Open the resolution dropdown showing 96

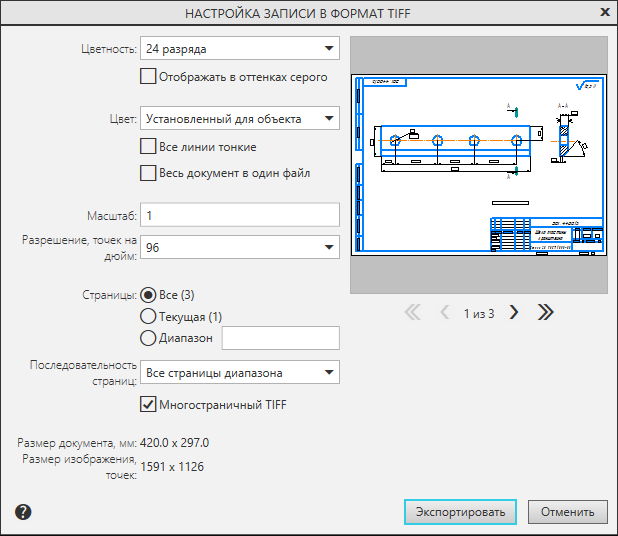239,247
